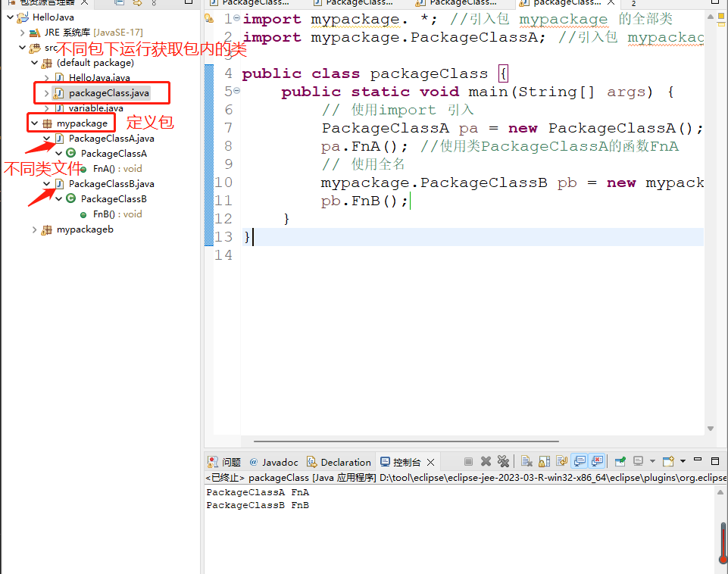The image size is (728, 574).
Task: Maximize the console panel
Action: (715, 460)
